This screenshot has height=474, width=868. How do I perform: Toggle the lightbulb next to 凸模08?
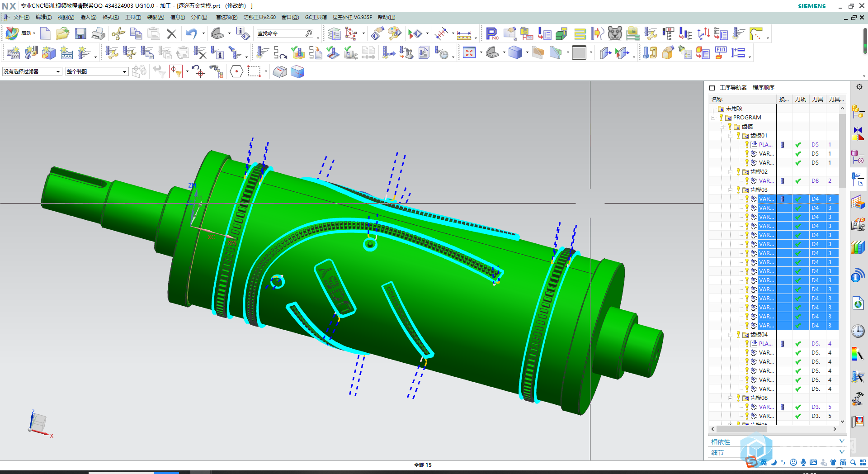[739, 398]
